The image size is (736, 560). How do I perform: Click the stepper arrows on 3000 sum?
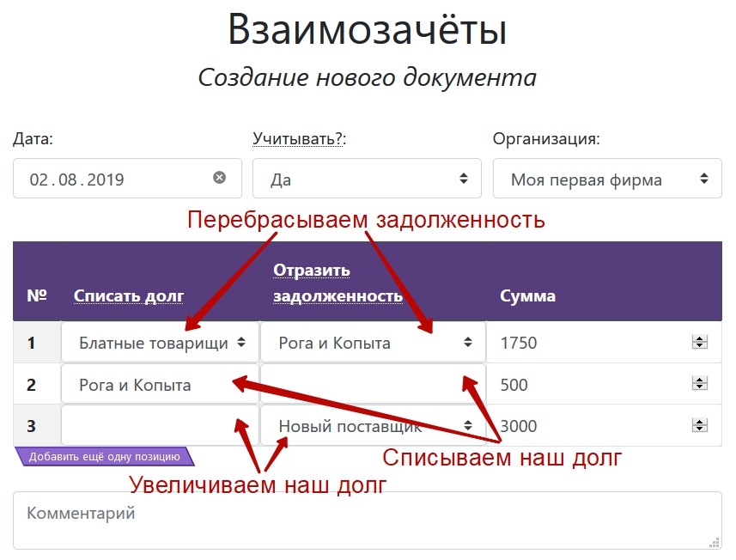(700, 426)
